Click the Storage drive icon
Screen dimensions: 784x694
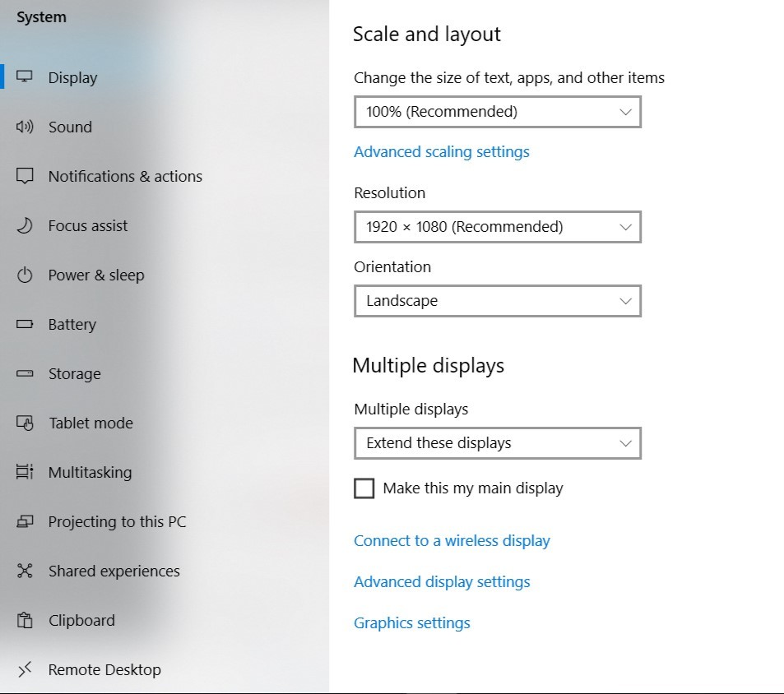coord(25,373)
